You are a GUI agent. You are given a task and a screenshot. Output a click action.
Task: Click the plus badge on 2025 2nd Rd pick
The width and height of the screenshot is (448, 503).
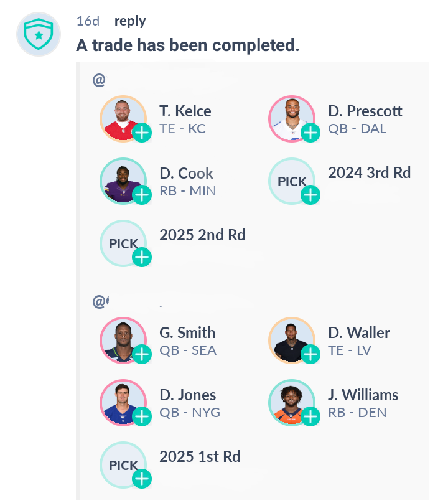pyautogui.click(x=142, y=257)
